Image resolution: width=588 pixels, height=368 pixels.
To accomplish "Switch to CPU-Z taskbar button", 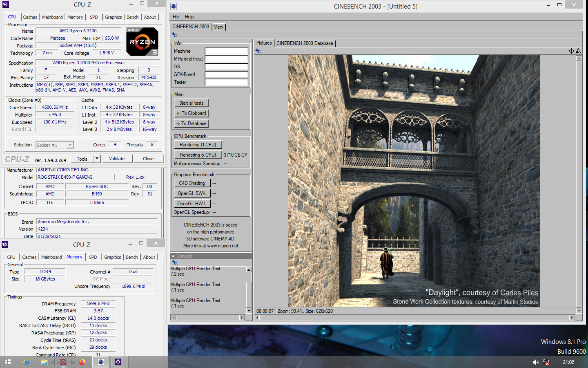I will [x=118, y=362].
